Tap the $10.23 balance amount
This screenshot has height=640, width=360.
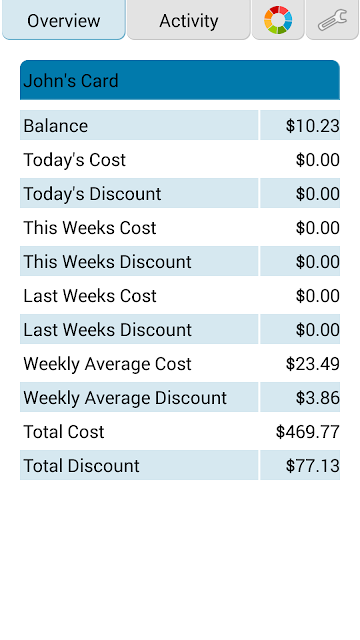(313, 126)
